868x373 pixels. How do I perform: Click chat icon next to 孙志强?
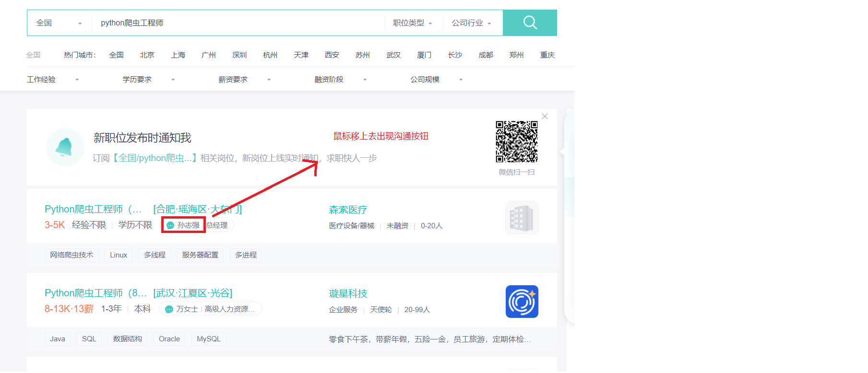170,225
